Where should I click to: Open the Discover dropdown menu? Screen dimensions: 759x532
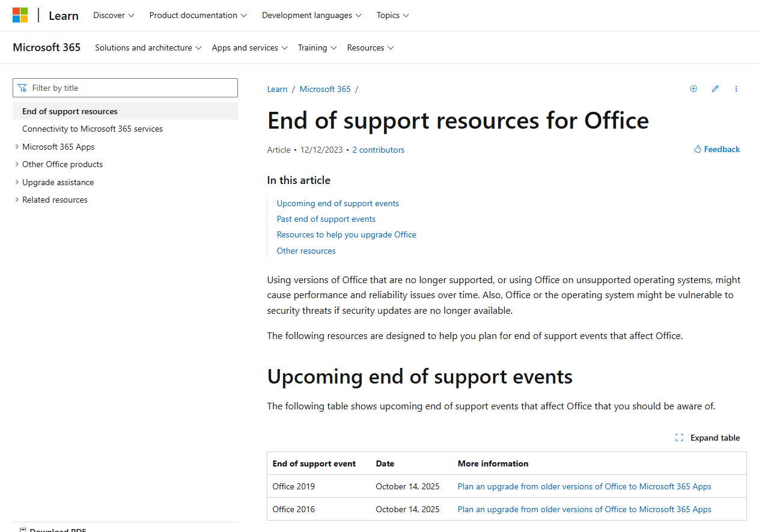114,16
